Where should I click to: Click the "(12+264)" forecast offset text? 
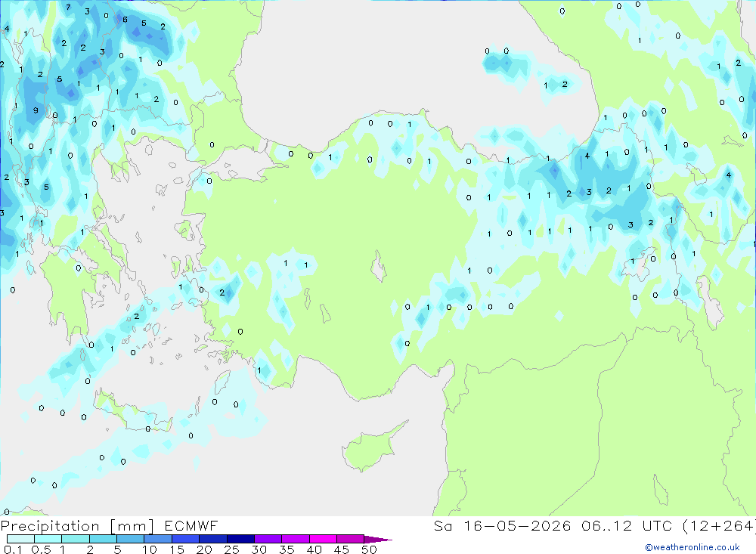click(x=719, y=526)
